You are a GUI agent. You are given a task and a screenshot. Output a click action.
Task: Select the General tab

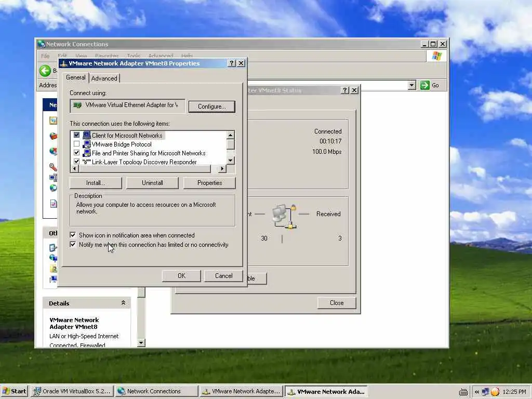pyautogui.click(x=76, y=77)
